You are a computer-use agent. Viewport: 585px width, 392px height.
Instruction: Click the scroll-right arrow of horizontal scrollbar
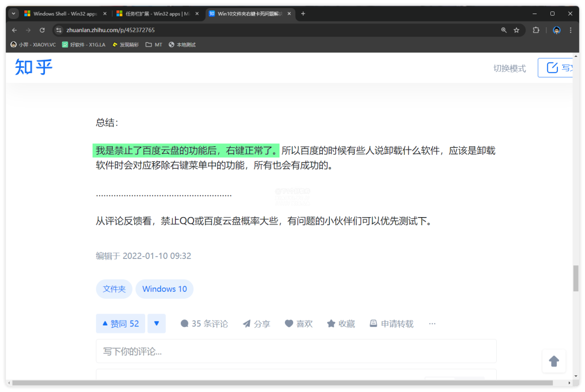tap(569, 383)
